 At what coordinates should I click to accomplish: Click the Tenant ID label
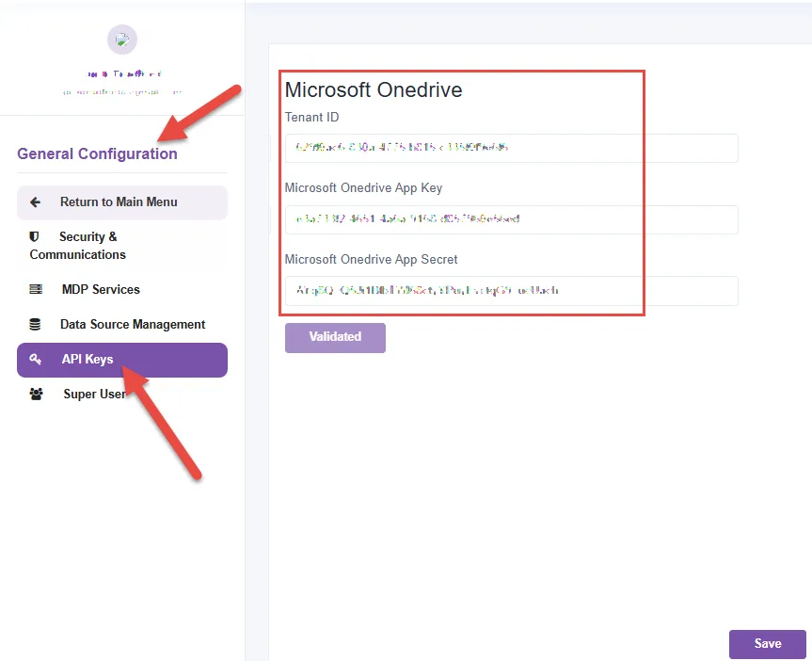point(311,117)
